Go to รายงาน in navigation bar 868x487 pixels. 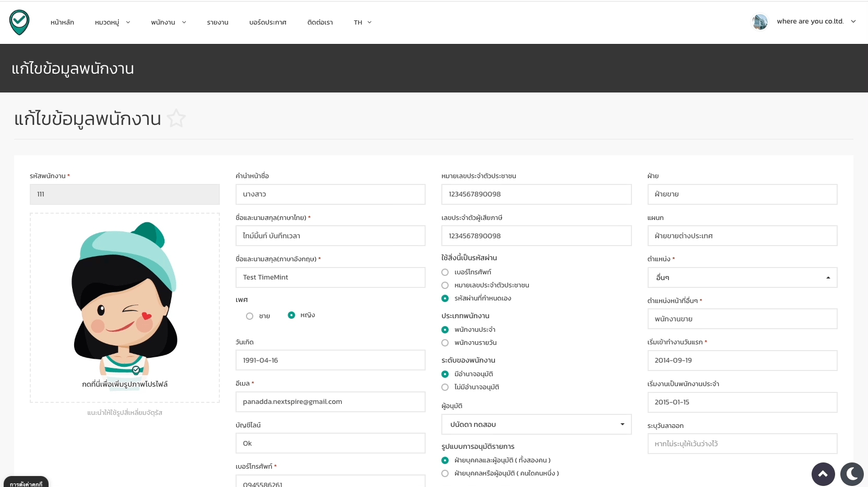pos(217,22)
